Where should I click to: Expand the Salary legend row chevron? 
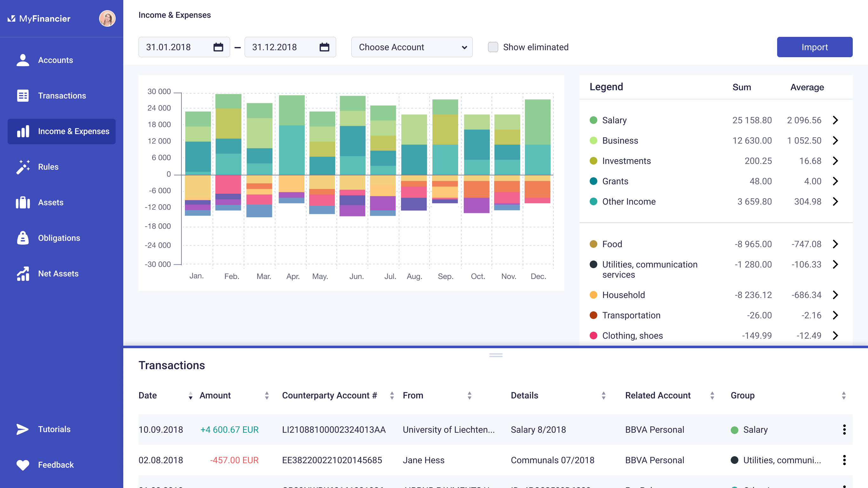click(835, 120)
